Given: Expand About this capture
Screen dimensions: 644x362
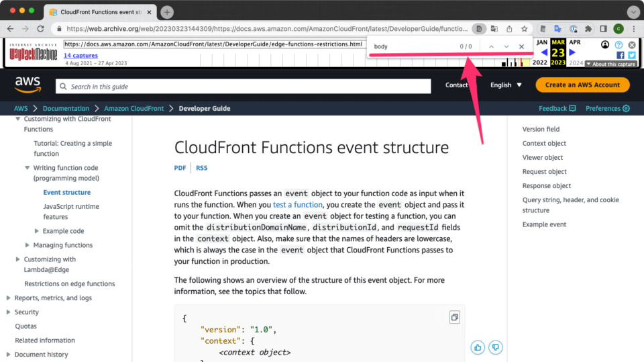Looking at the screenshot, I should coord(611,64).
